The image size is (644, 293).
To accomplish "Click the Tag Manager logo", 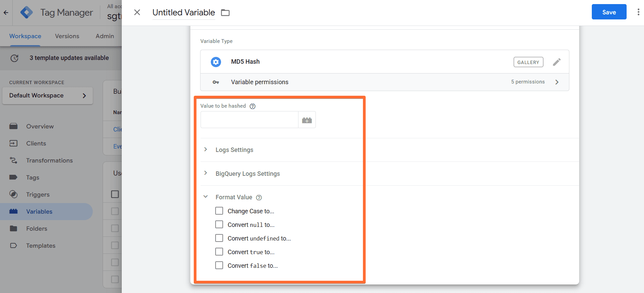I will tap(27, 13).
